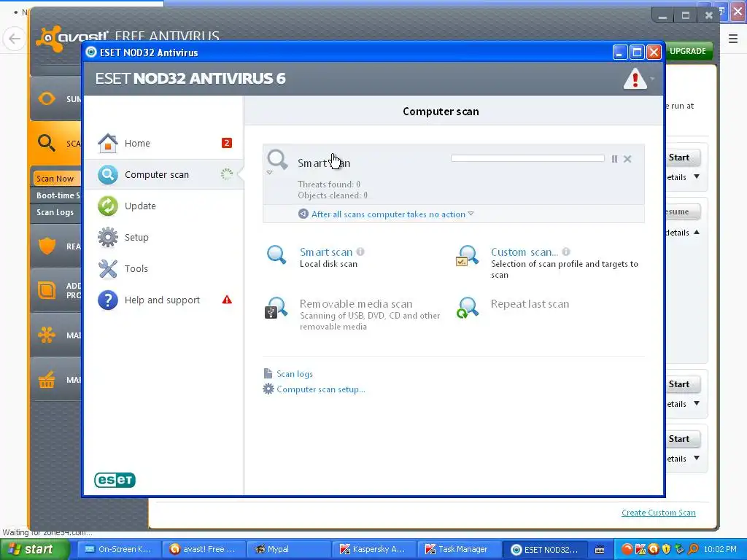Open Computer scan setup... link
747x560 pixels.
(321, 389)
